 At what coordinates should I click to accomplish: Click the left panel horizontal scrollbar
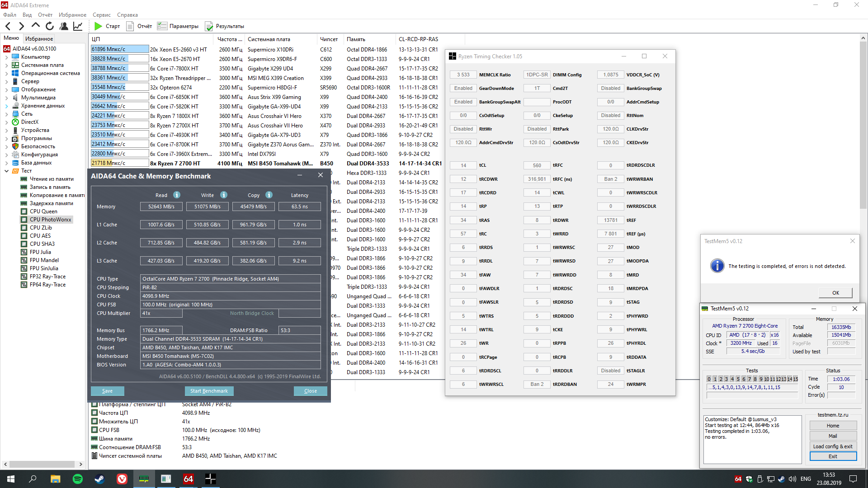pyautogui.click(x=42, y=464)
